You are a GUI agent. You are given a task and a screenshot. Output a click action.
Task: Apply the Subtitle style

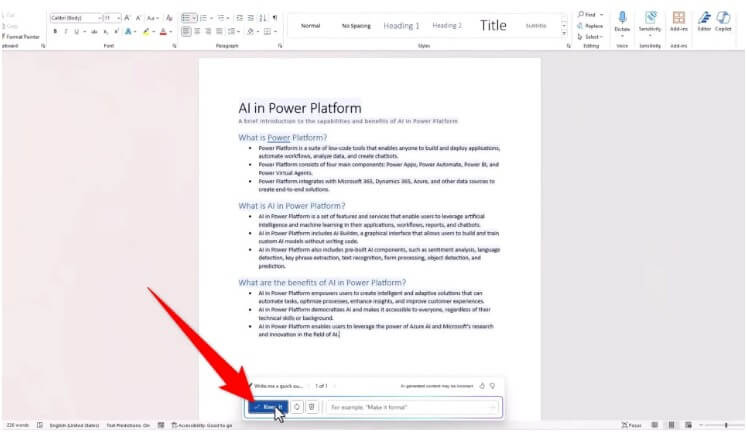(x=536, y=26)
